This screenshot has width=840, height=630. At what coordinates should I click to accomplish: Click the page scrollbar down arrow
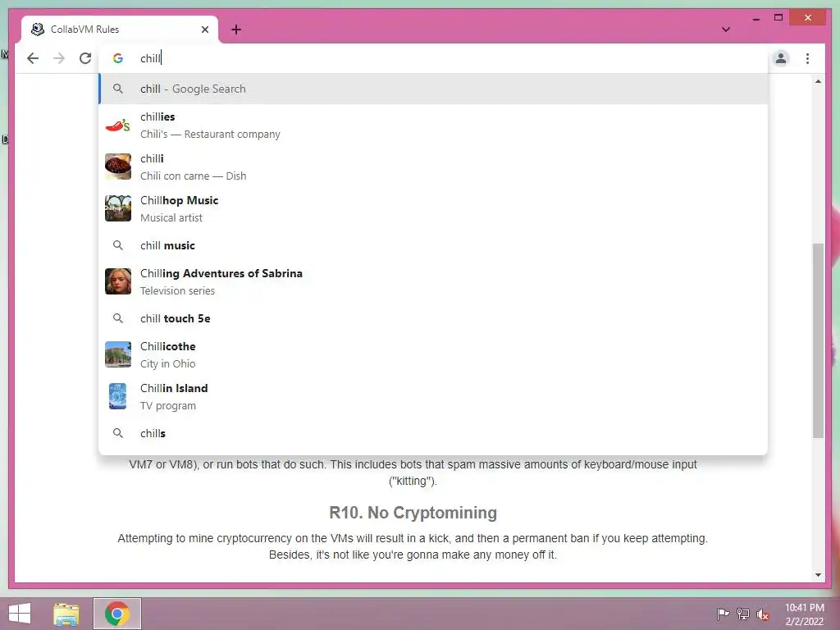[818, 575]
